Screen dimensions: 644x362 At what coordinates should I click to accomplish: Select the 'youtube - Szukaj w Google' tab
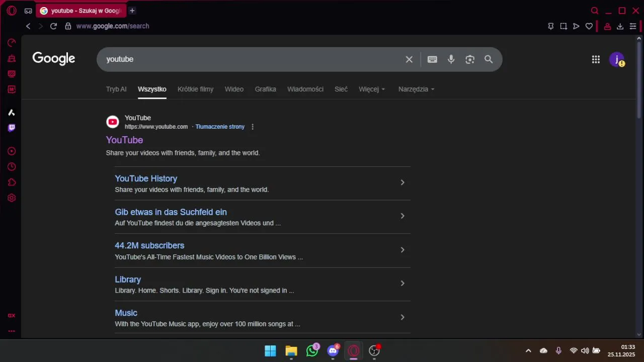[x=81, y=11]
